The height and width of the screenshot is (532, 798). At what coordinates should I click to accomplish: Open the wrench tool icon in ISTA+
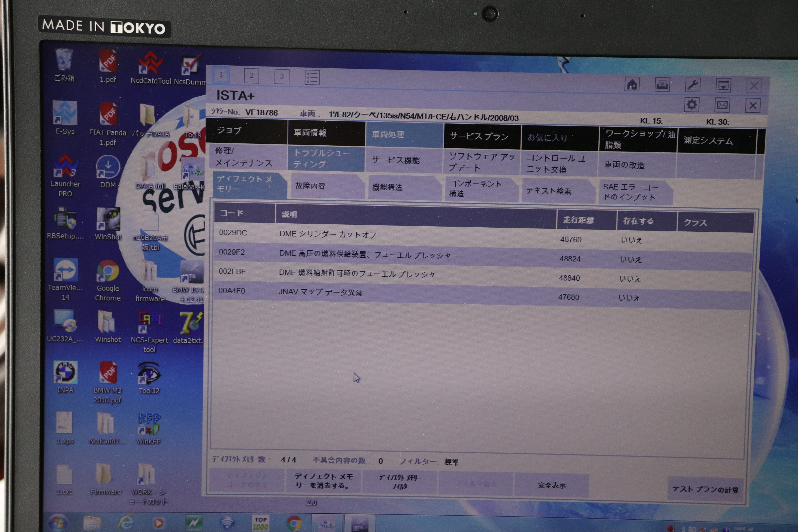pyautogui.click(x=692, y=85)
